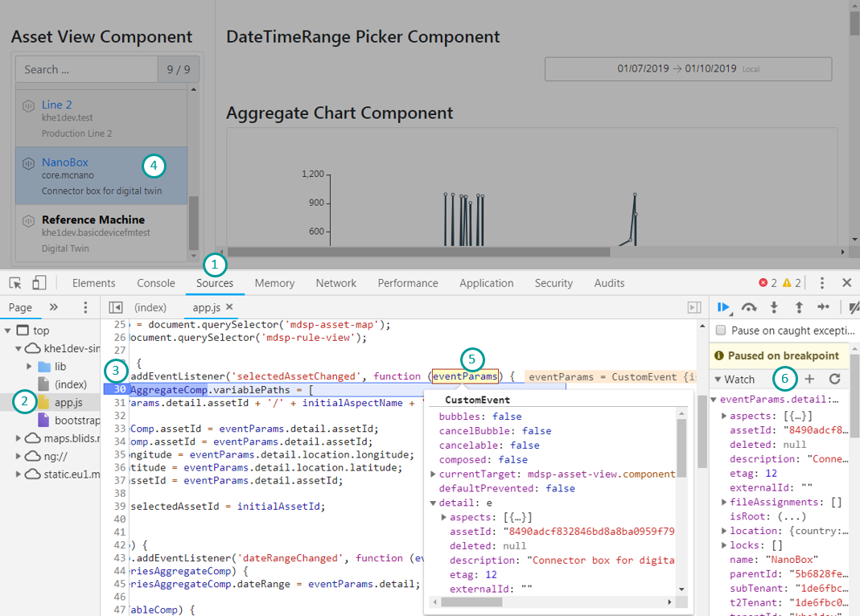
Task: Expand the maps.blids domain node
Action: pyautogui.click(x=18, y=438)
